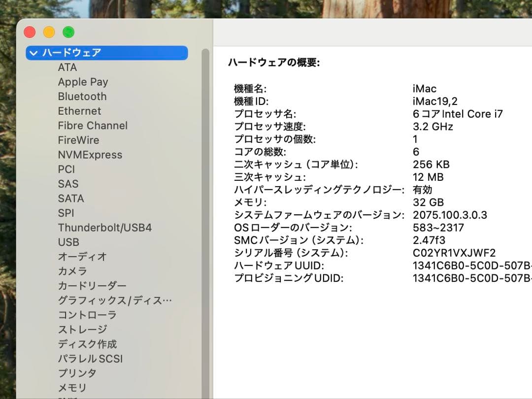Open the Apple Pay section
The height and width of the screenshot is (399, 532).
click(83, 82)
